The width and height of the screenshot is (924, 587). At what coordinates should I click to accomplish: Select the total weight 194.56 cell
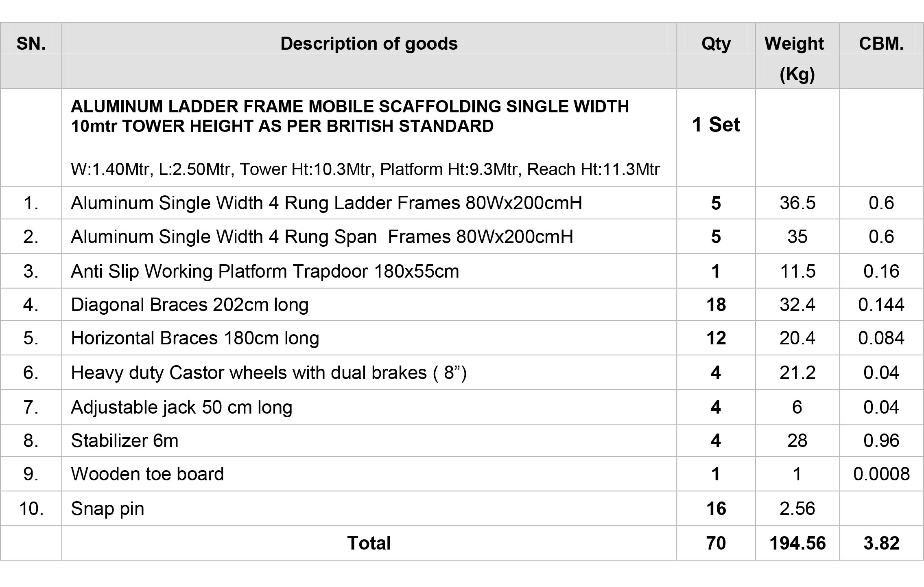(797, 543)
